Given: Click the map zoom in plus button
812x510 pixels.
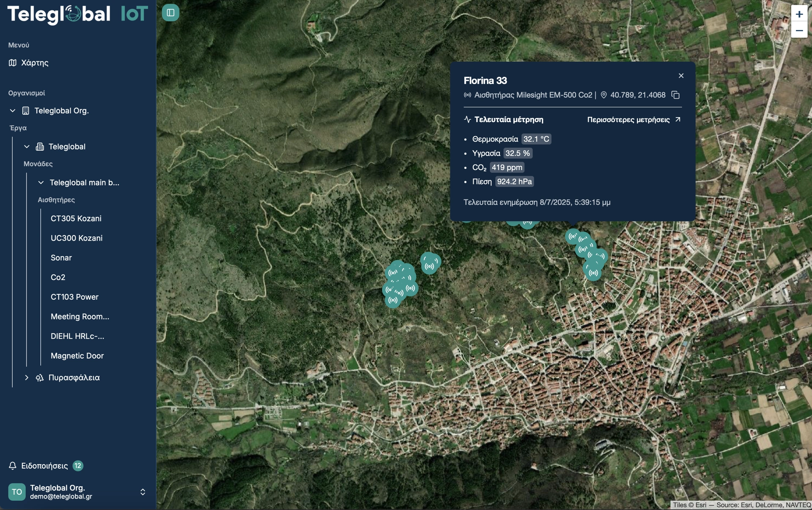Looking at the screenshot, I should click(x=799, y=14).
